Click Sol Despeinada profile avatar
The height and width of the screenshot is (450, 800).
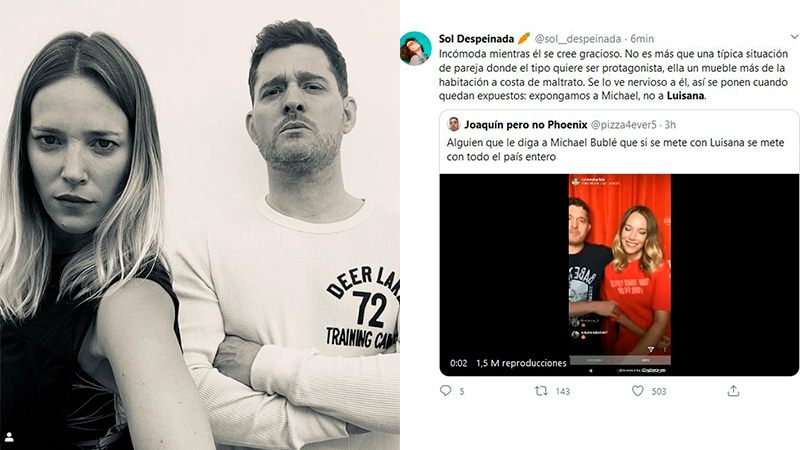[415, 48]
